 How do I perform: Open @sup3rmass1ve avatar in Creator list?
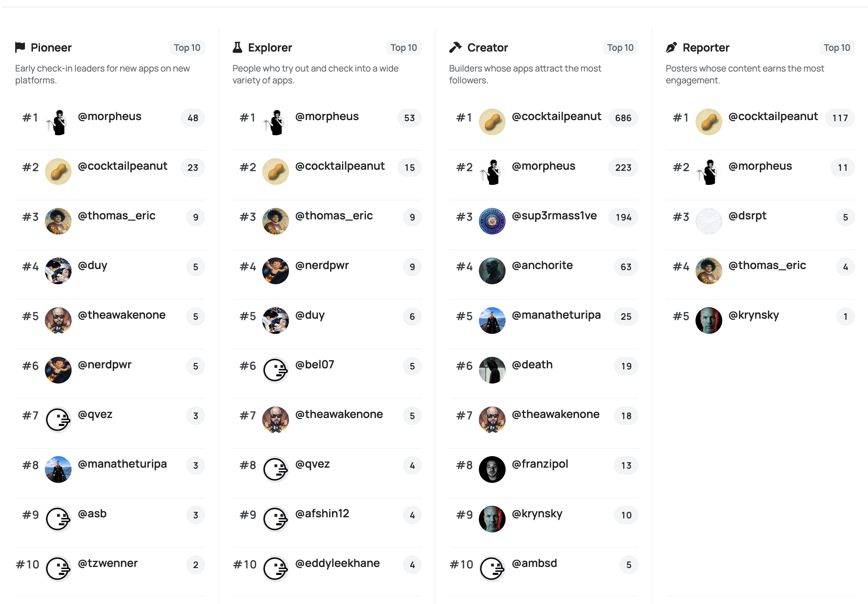(x=492, y=221)
